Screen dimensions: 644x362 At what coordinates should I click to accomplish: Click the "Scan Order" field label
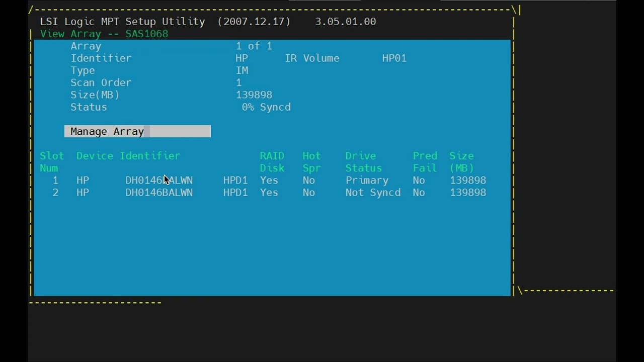[x=101, y=82]
